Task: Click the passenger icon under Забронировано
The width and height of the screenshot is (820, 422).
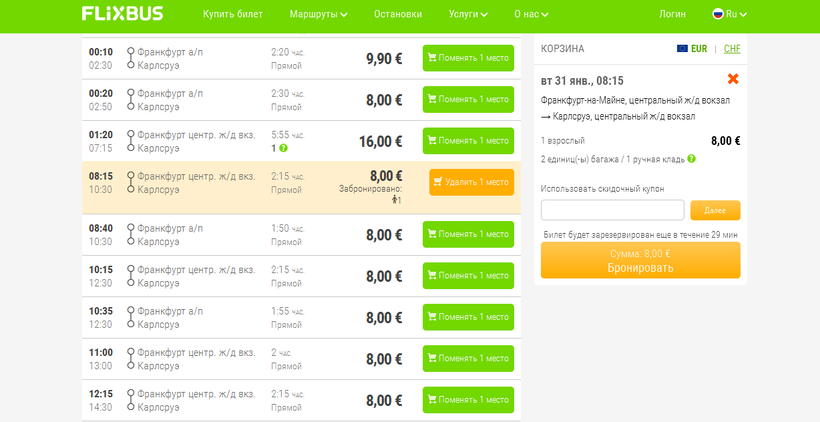Action: (395, 200)
